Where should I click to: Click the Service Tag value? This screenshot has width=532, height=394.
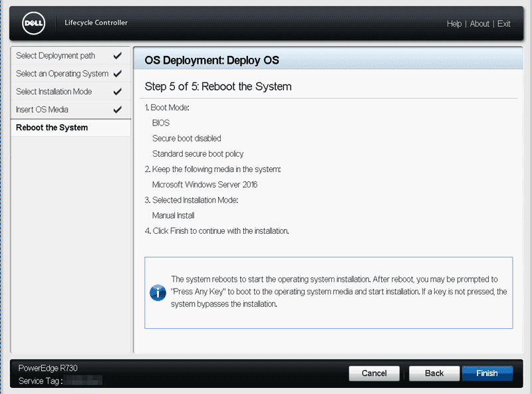point(84,381)
